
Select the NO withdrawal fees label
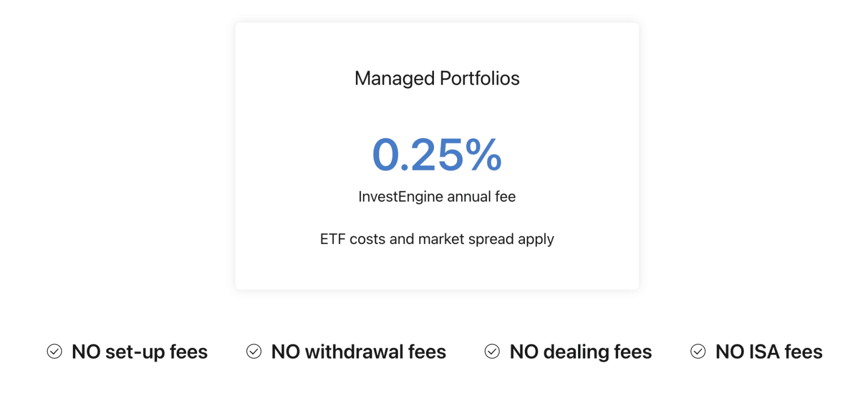tap(359, 352)
